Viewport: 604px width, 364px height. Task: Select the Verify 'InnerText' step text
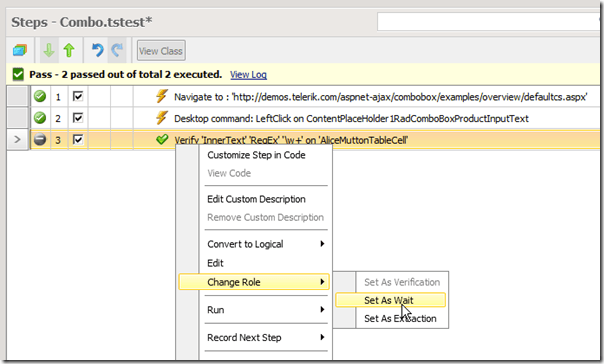tap(291, 140)
